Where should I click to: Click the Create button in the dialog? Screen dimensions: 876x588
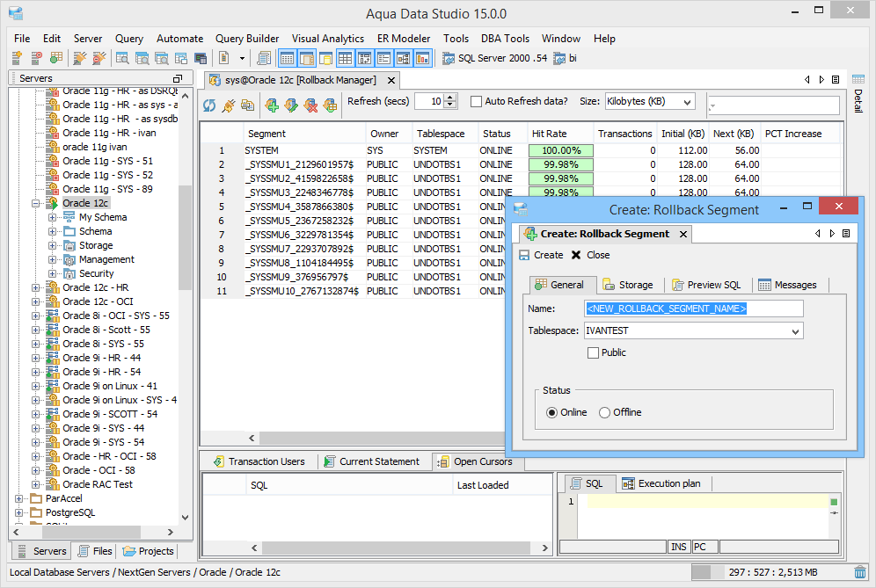pyautogui.click(x=541, y=255)
